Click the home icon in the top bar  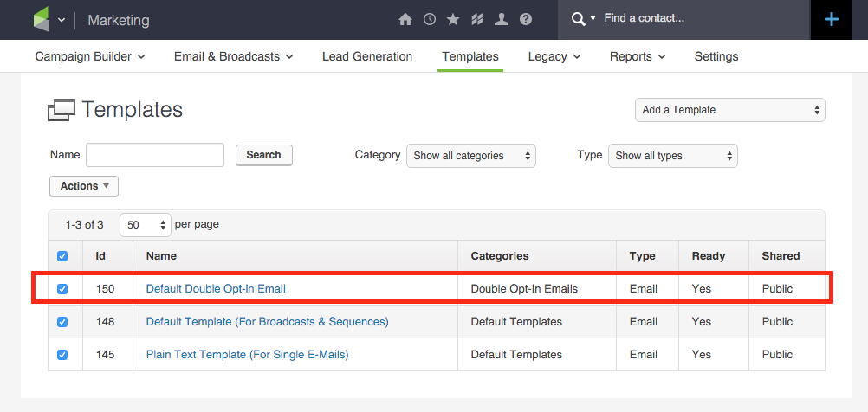click(405, 19)
